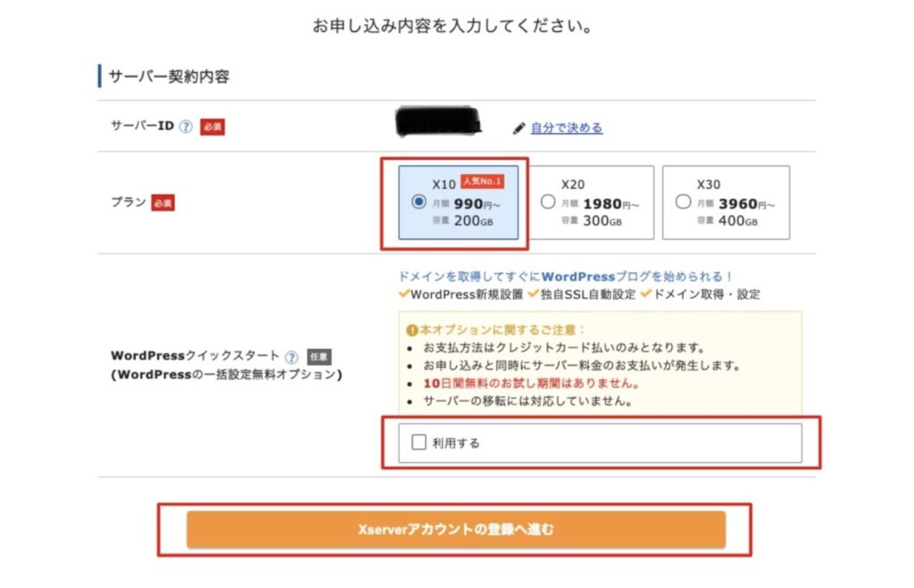Click the help icon beside サーバーID

pyautogui.click(x=186, y=127)
